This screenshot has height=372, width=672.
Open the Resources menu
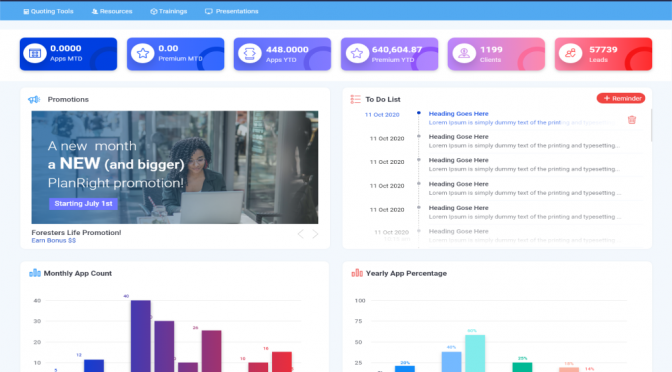point(112,11)
